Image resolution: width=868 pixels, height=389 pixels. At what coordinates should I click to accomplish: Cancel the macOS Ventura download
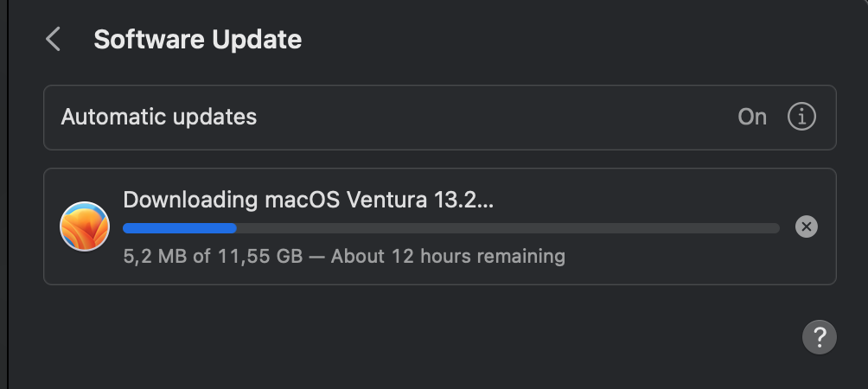click(x=806, y=226)
